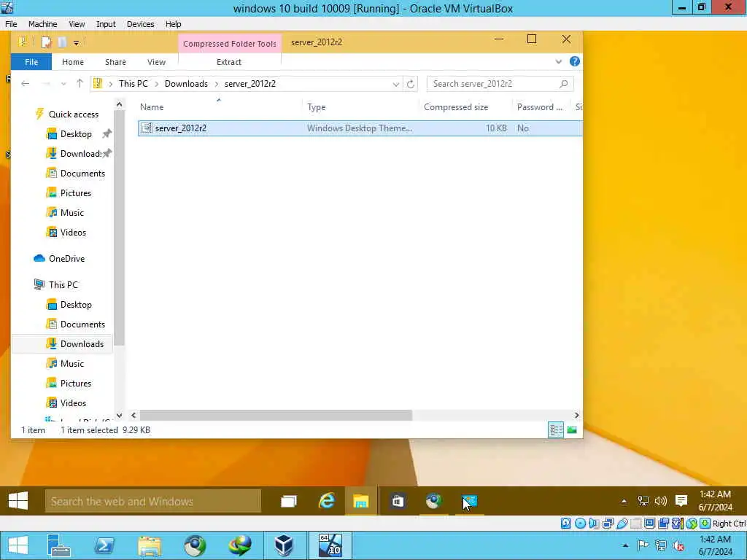Switch to Details view using the status bar icon
747x560 pixels.
[556, 430]
